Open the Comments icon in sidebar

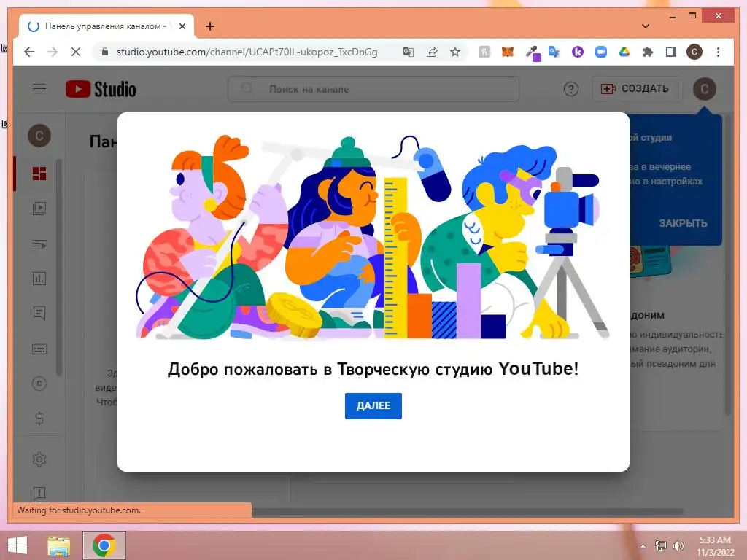(x=39, y=313)
